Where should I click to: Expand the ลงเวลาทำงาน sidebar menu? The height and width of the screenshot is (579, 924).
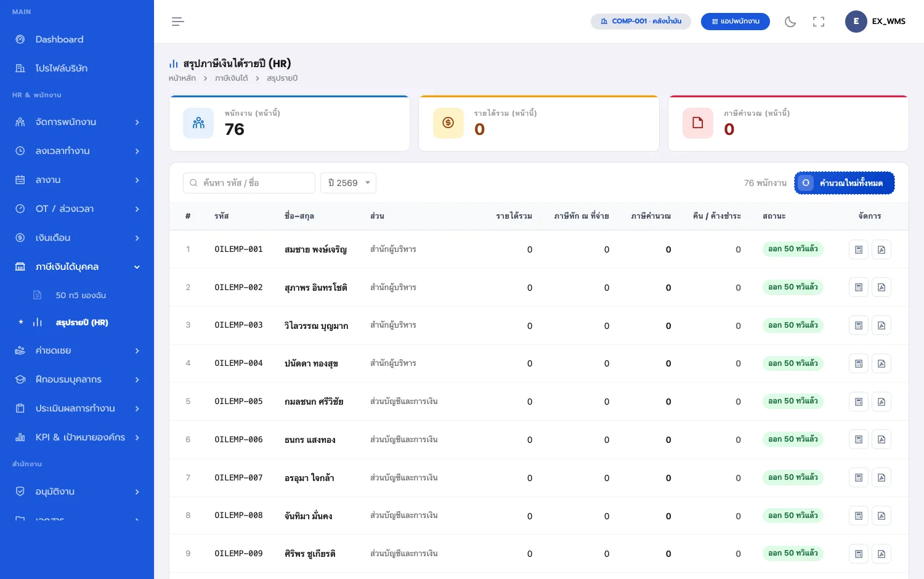pos(77,151)
